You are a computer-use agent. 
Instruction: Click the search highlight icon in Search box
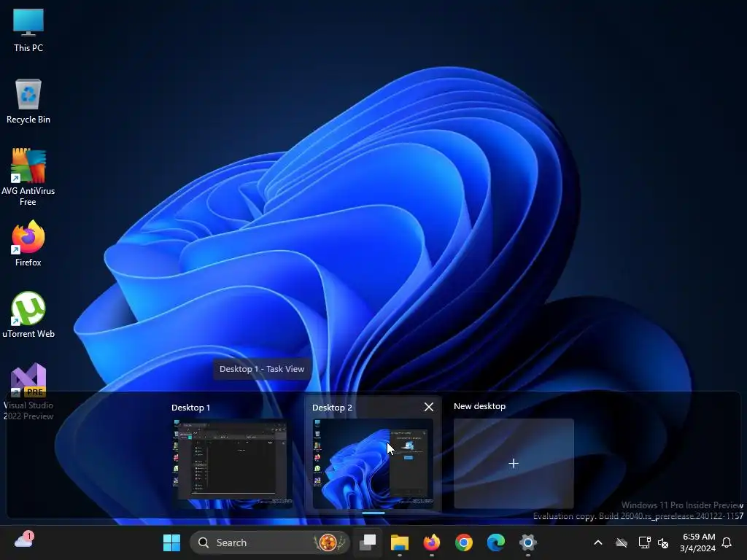point(328,542)
